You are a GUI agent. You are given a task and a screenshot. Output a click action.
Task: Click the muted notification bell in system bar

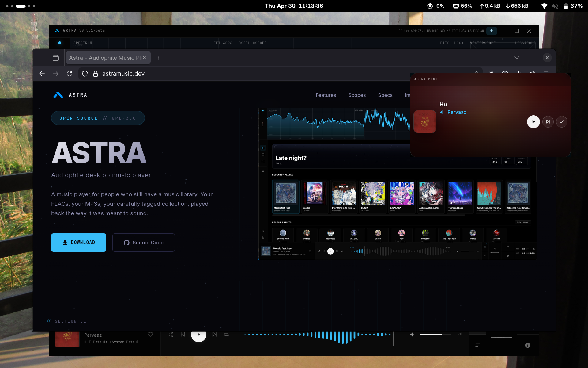coord(555,6)
